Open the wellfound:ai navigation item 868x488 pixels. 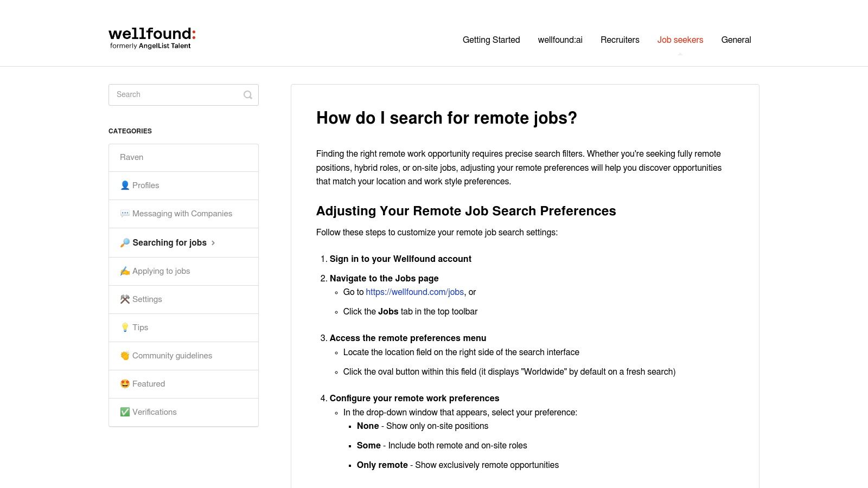coord(560,40)
